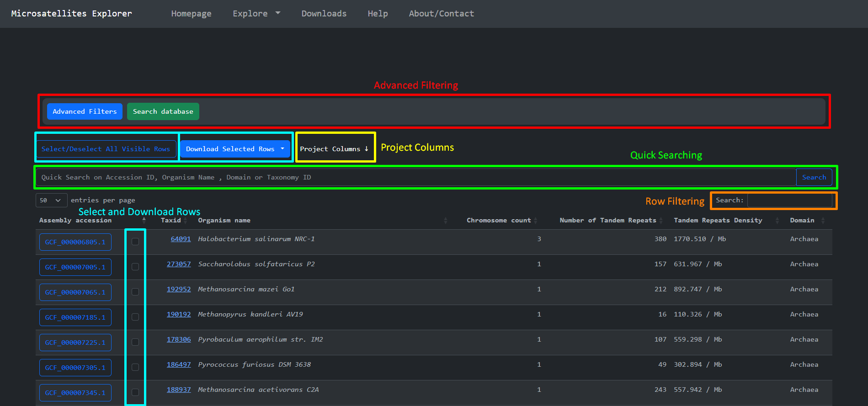This screenshot has width=868, height=406.
Task: Click the green Search database button
Action: [x=163, y=111]
